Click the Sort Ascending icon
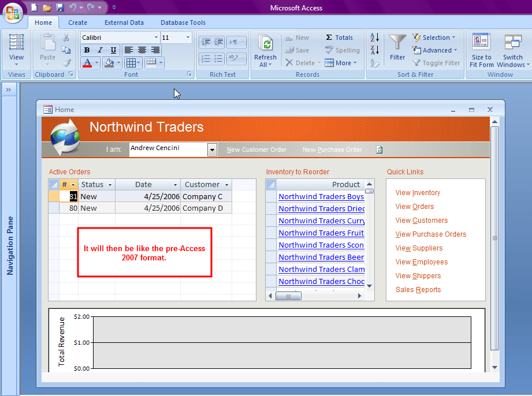 coord(373,36)
